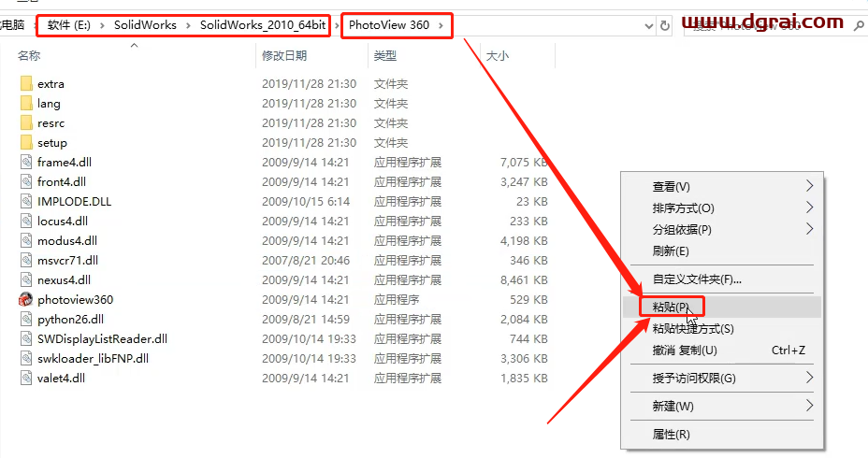The height and width of the screenshot is (458, 868).
Task: Choose 撤消 复制(U) in context menu
Action: (722, 351)
